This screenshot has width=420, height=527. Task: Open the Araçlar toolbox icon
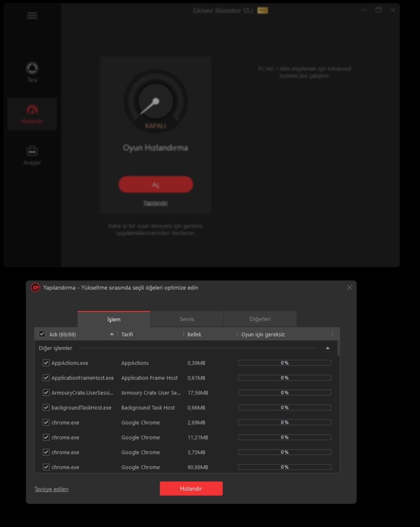tap(32, 151)
